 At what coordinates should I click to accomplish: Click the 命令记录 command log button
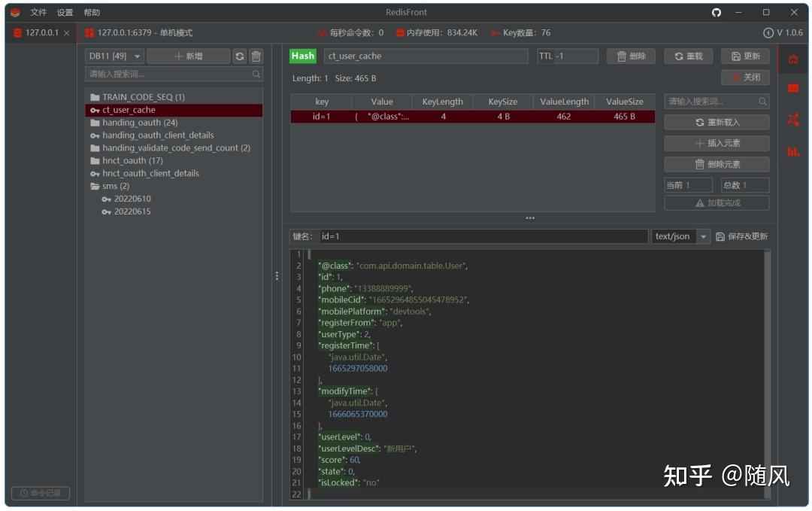click(x=41, y=493)
